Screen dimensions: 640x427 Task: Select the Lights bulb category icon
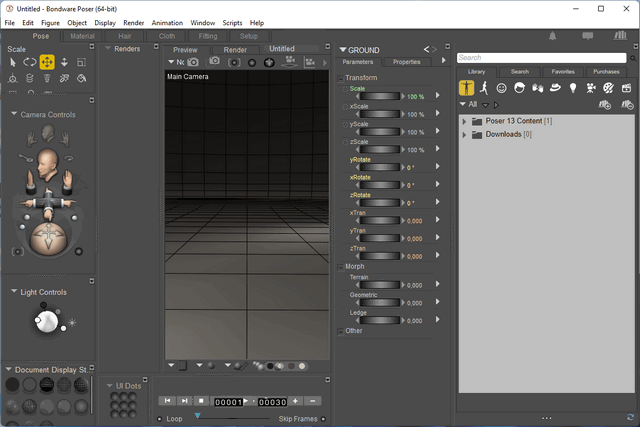(573, 88)
